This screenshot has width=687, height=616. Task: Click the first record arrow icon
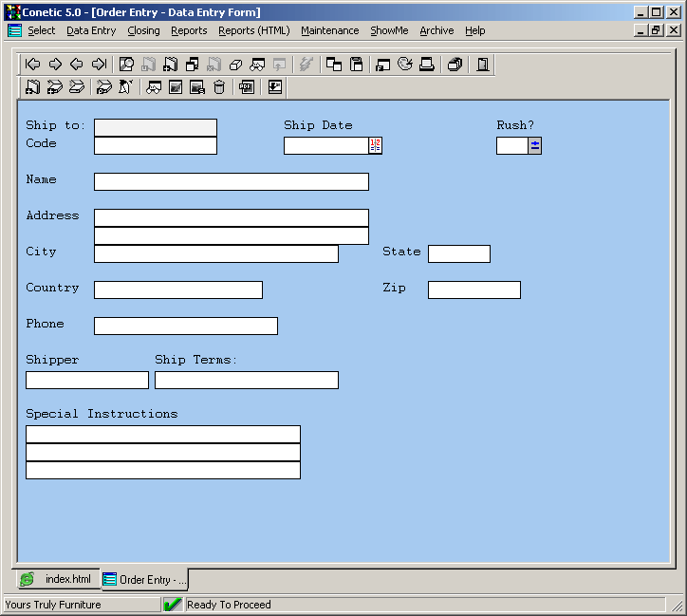point(32,65)
